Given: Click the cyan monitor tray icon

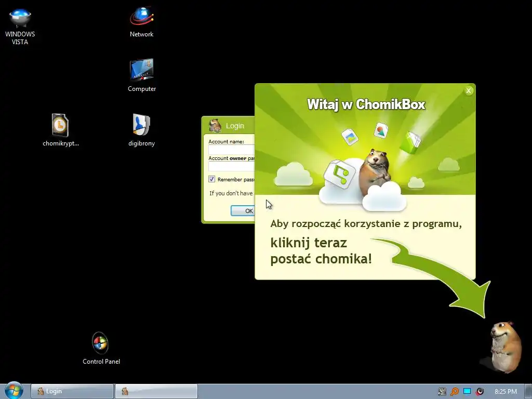Looking at the screenshot, I should coord(467,391).
